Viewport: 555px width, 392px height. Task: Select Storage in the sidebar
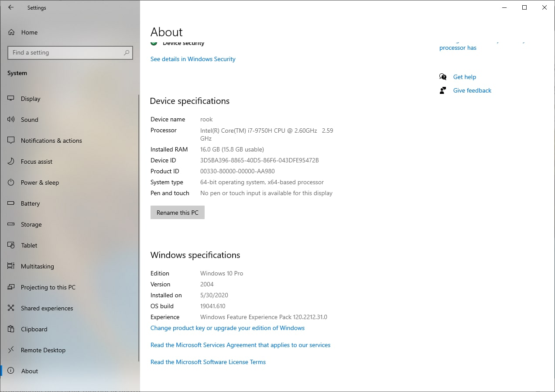(x=70, y=224)
